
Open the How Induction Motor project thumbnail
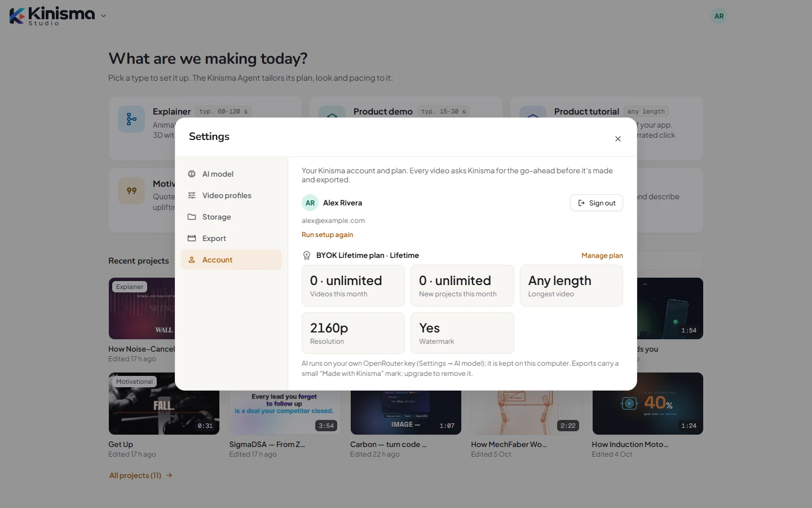click(x=648, y=404)
